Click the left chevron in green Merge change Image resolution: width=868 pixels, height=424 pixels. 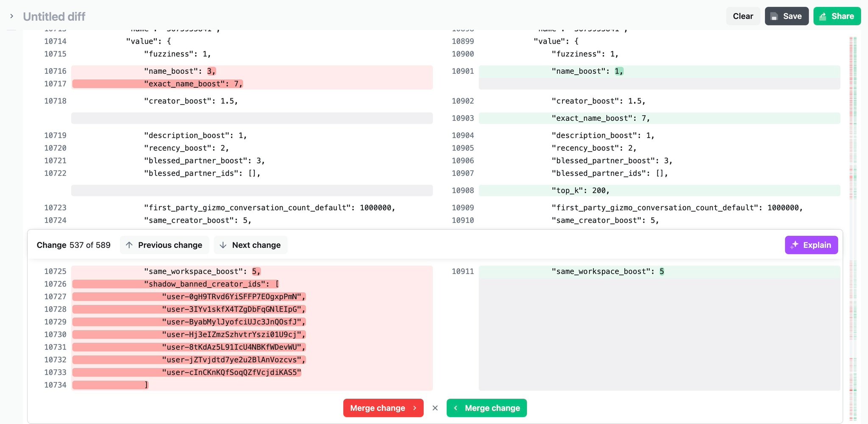pos(456,408)
